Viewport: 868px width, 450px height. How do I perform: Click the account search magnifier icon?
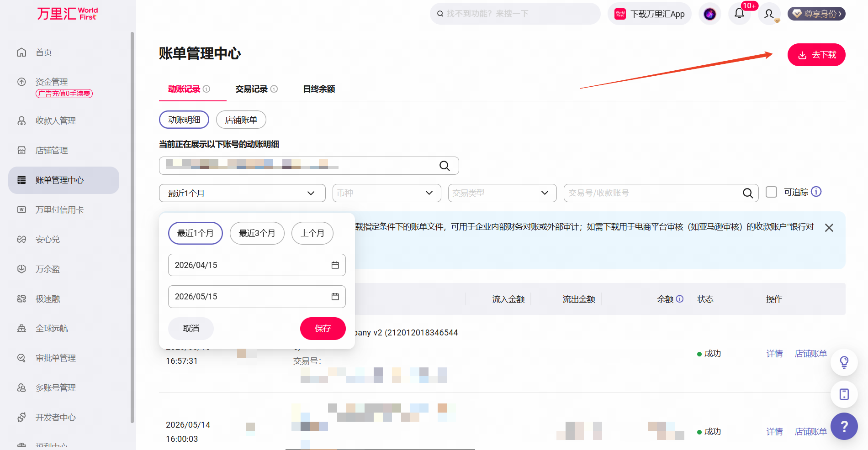445,166
